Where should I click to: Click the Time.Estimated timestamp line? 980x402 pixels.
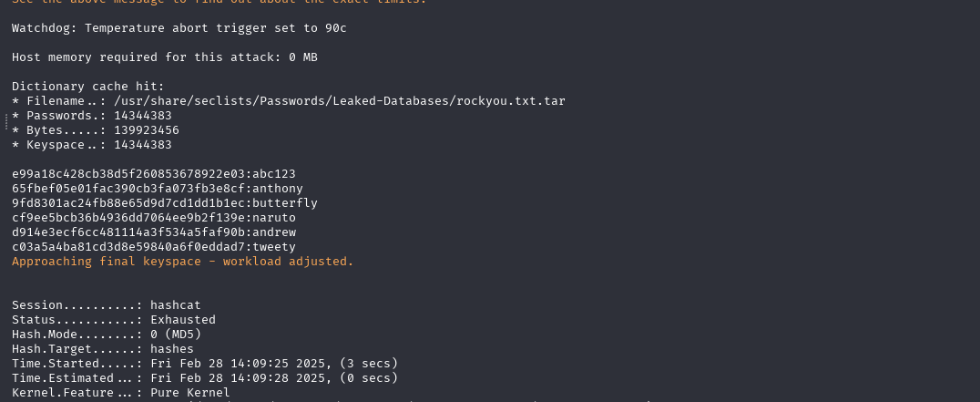click(x=205, y=378)
